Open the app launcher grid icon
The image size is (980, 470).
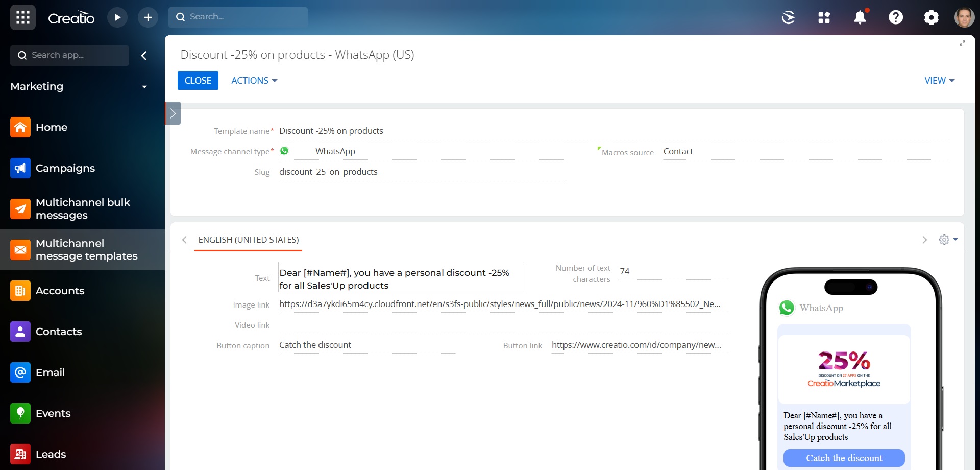[x=22, y=17]
